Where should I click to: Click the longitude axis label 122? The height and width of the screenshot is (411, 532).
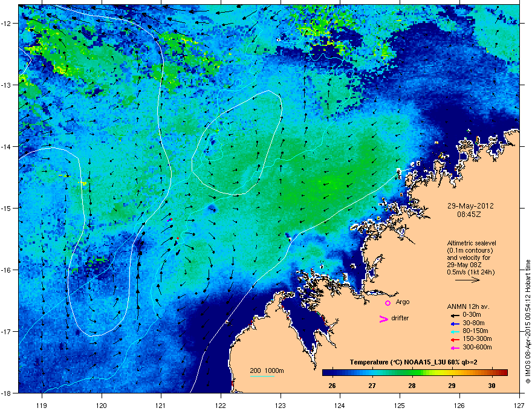[x=221, y=405]
